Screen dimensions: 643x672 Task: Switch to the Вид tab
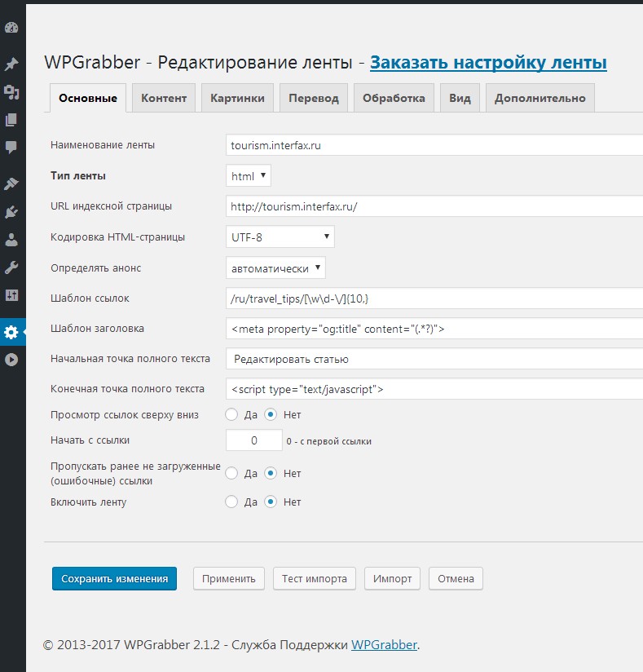[460, 98]
